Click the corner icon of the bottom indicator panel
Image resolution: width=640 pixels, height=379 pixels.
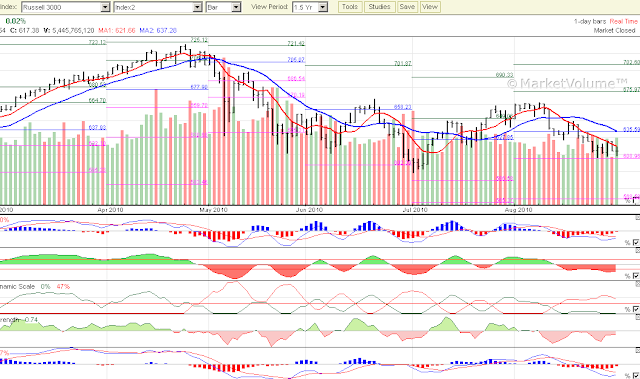coord(638,350)
